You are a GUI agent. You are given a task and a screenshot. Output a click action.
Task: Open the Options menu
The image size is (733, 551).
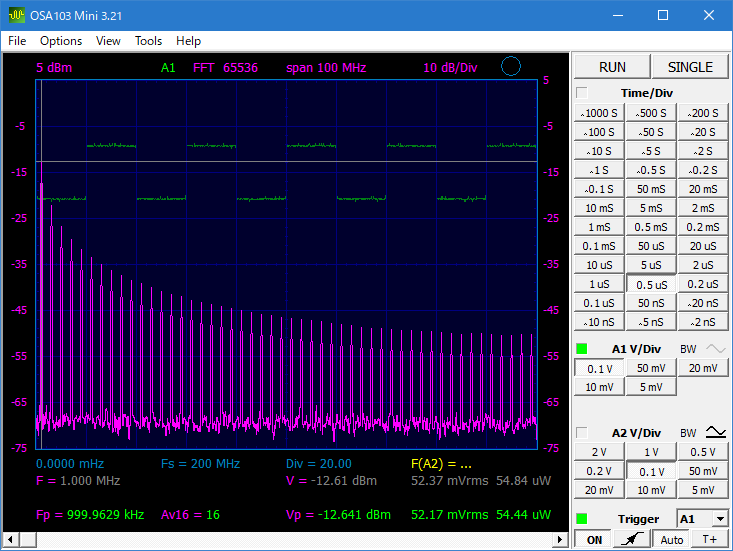61,41
